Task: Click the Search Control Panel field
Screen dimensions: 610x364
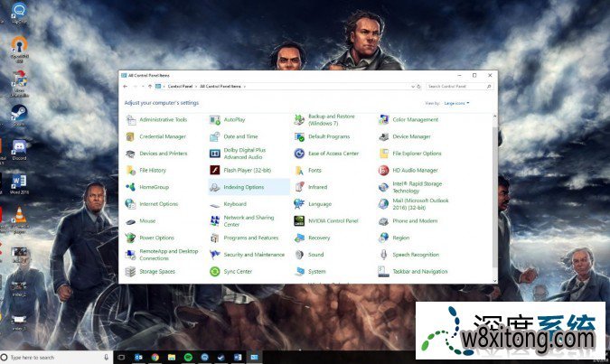Action: pyautogui.click(x=461, y=86)
